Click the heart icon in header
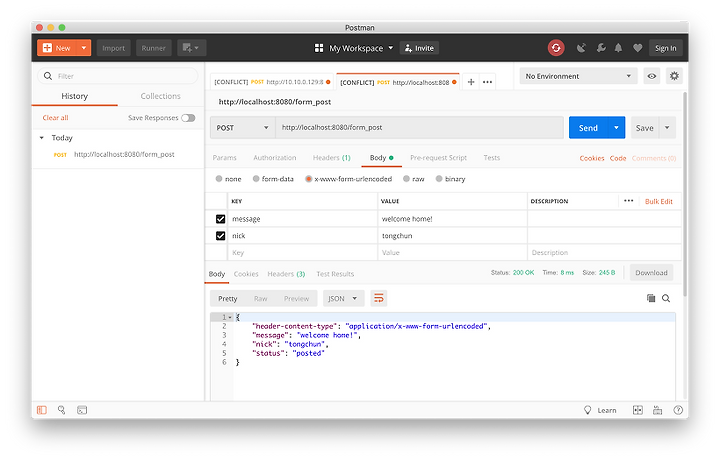720x460 pixels. (637, 48)
